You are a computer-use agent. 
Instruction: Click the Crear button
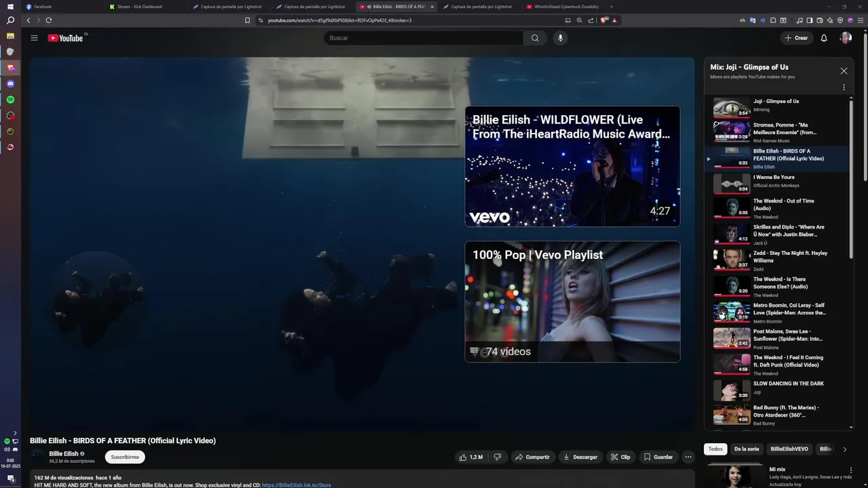click(x=797, y=38)
